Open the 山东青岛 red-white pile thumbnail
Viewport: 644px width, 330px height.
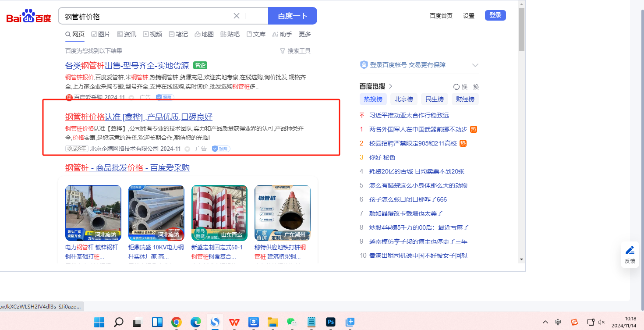click(x=219, y=213)
